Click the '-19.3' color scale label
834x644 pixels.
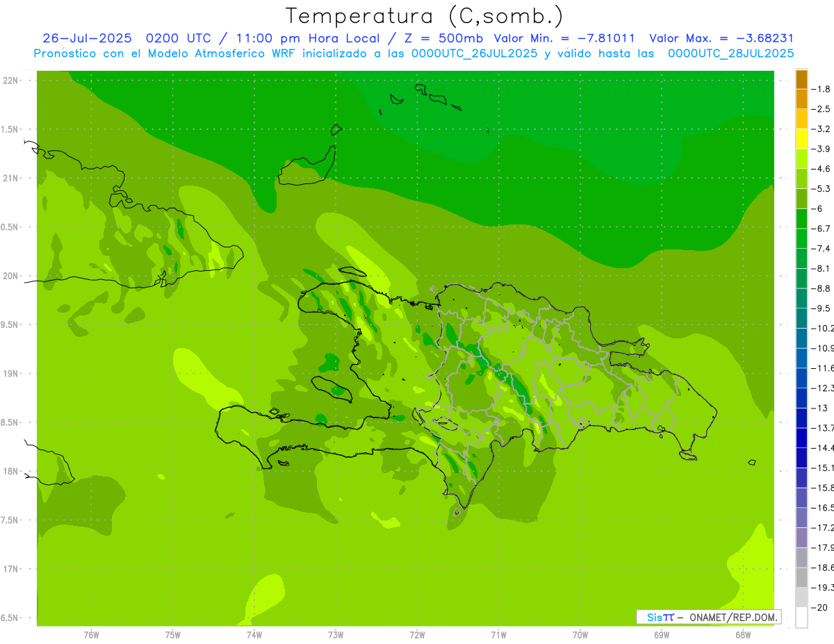point(822,588)
